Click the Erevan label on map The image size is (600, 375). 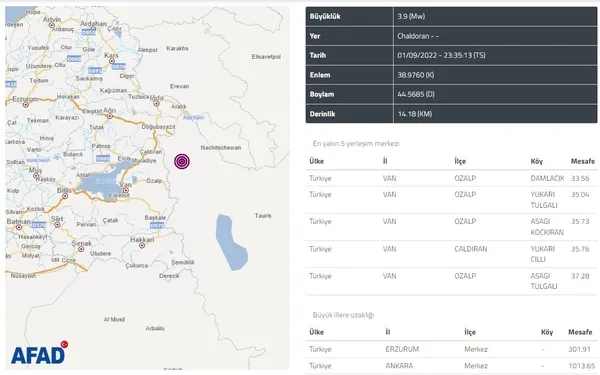coord(179,86)
